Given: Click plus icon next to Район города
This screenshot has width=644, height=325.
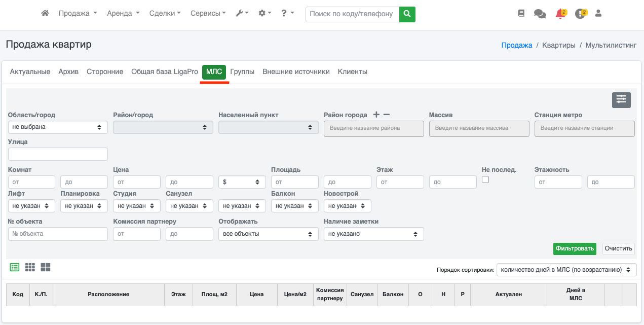Looking at the screenshot, I should pyautogui.click(x=376, y=115).
